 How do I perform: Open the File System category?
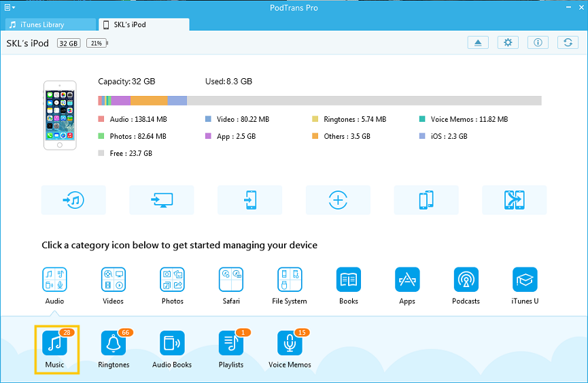point(290,280)
